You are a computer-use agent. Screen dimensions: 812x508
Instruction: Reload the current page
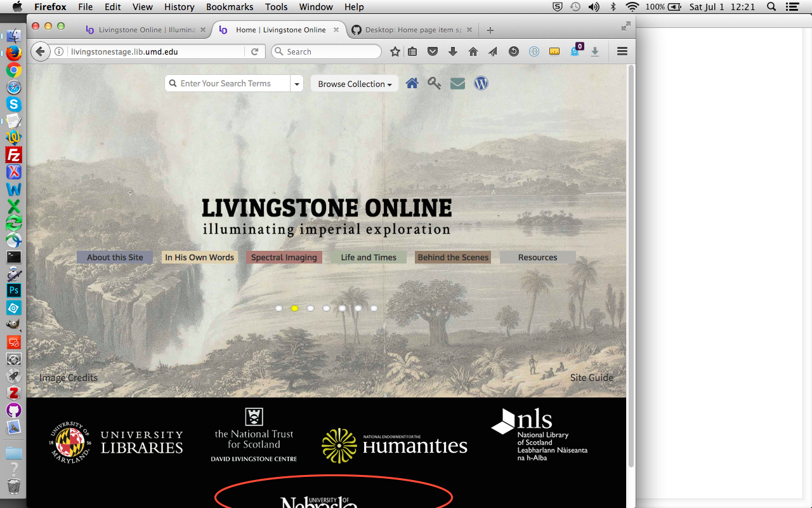(x=254, y=52)
